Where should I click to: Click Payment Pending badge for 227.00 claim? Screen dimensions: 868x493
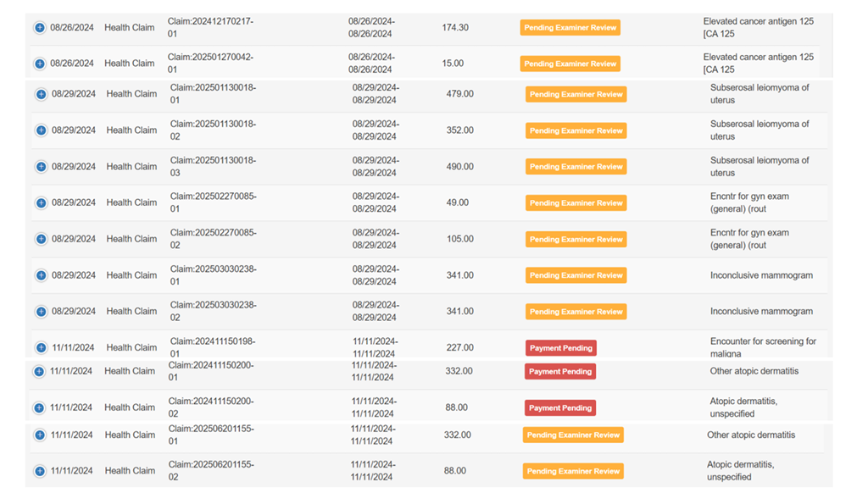pos(560,348)
